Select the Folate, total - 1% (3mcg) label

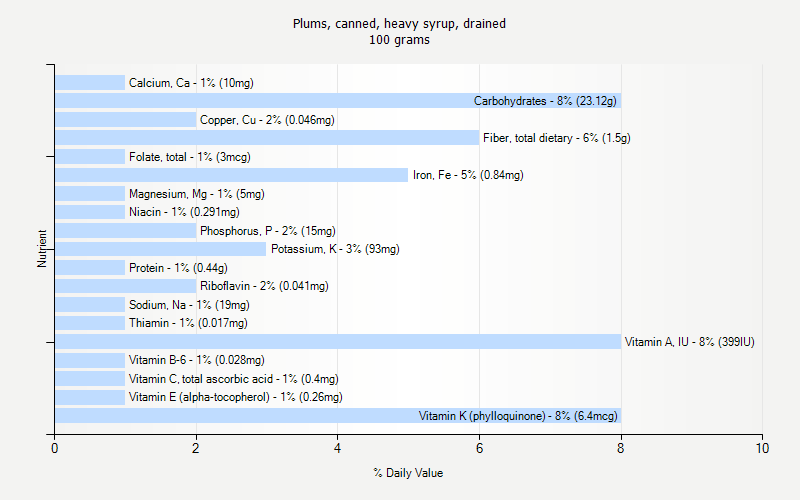pos(189,157)
